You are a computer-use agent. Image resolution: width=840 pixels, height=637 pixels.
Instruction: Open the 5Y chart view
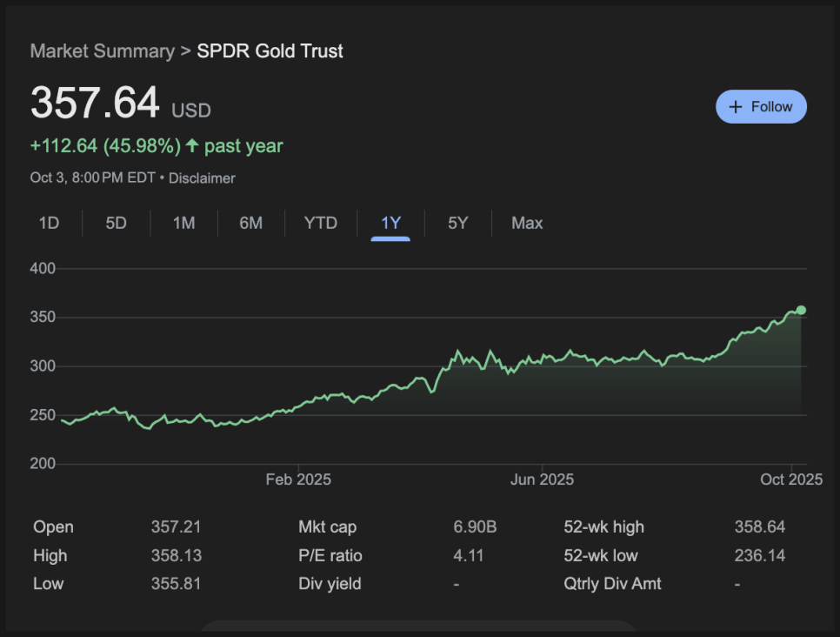pos(457,224)
